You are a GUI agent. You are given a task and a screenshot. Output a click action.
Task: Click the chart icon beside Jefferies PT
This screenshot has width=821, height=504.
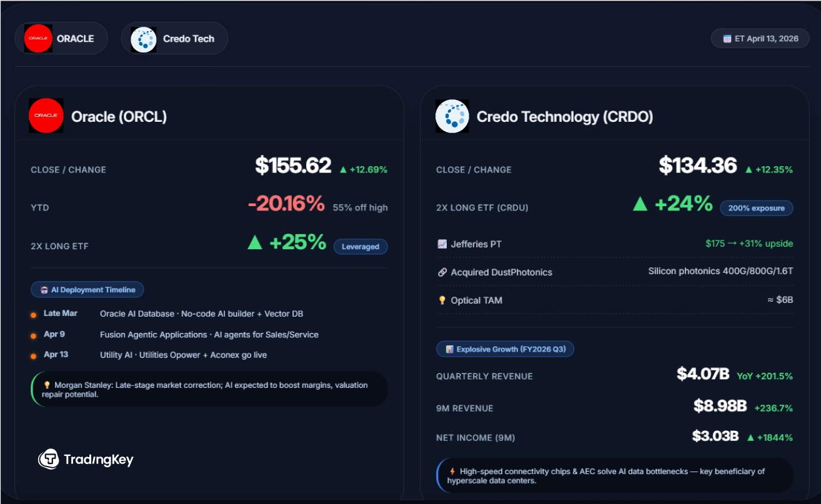pyautogui.click(x=442, y=244)
